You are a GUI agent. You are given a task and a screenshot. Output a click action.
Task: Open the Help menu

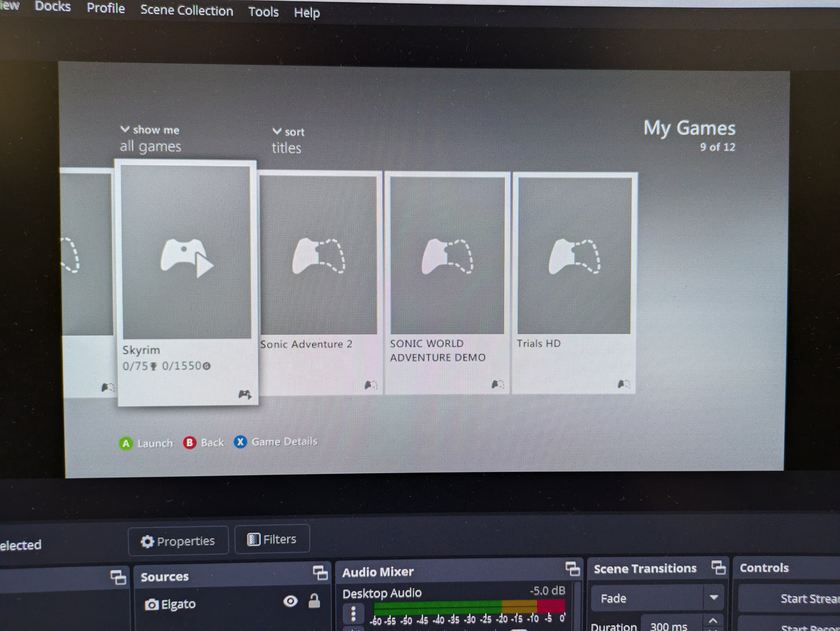tap(307, 13)
